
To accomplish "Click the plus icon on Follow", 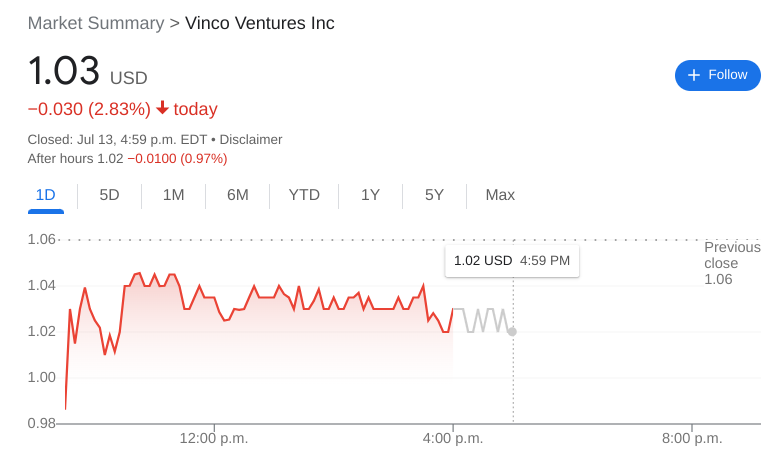I will coord(694,75).
